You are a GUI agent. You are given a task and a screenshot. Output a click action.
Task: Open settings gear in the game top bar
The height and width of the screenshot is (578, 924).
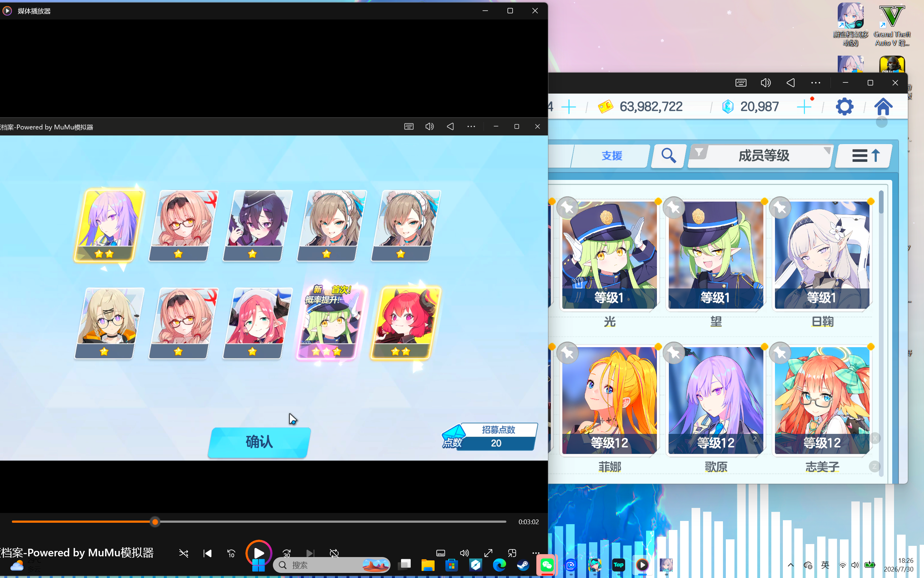coord(844,106)
